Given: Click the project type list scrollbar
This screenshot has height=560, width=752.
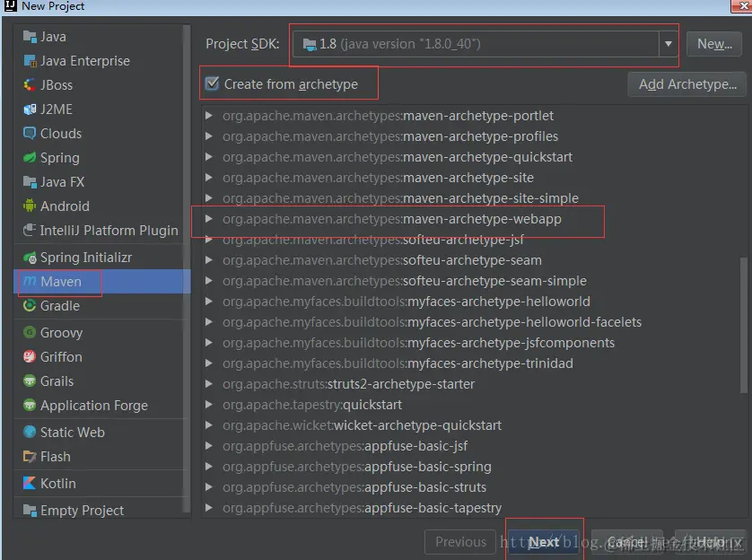Looking at the screenshot, I should [187, 268].
